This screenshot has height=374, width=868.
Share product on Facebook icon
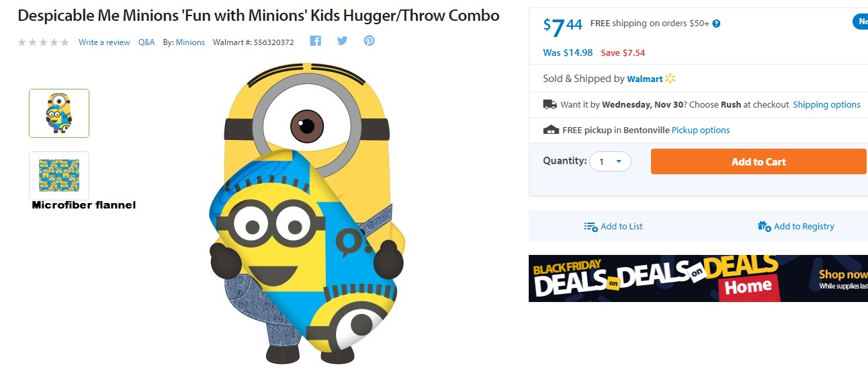click(315, 41)
